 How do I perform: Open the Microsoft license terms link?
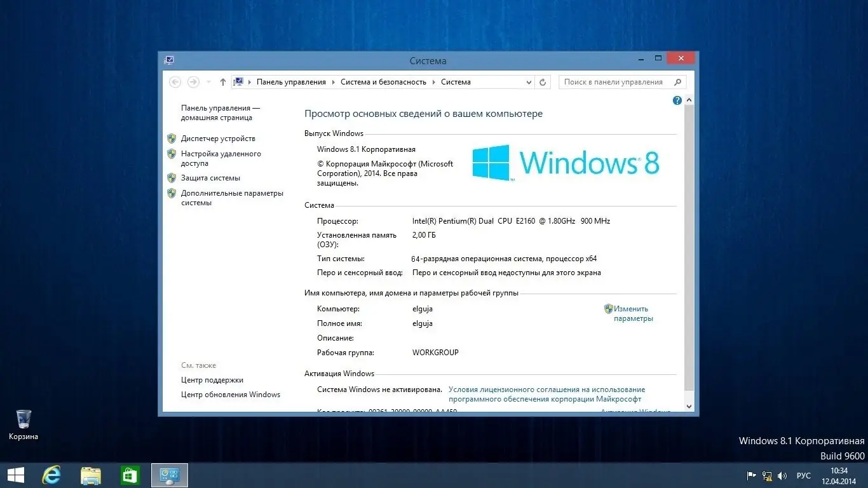click(x=546, y=395)
